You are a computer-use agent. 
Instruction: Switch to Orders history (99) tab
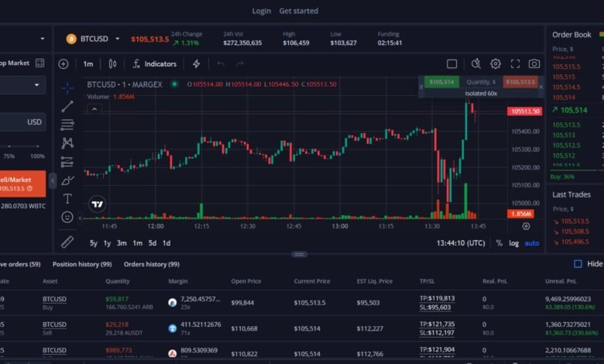coord(151,264)
